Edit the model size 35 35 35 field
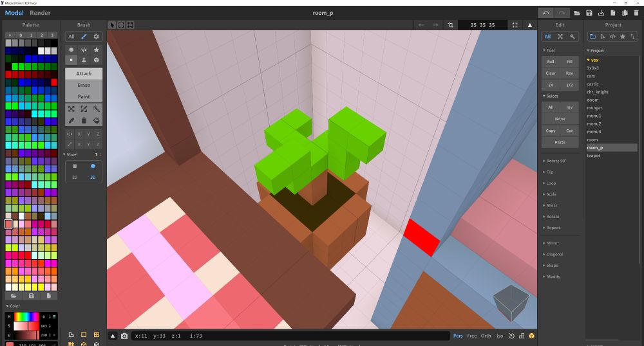The height and width of the screenshot is (346, 644). pos(482,25)
